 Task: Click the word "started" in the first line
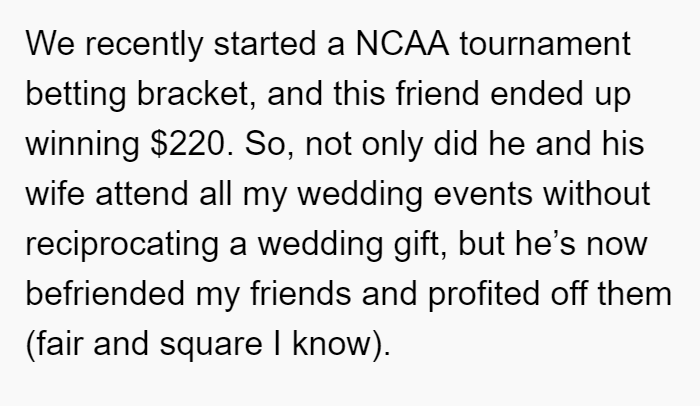click(265, 44)
